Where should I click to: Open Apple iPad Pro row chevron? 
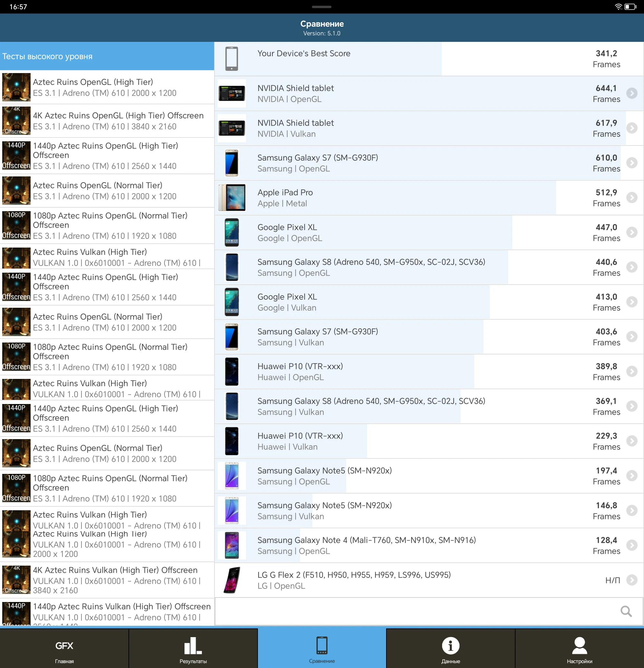coord(632,198)
